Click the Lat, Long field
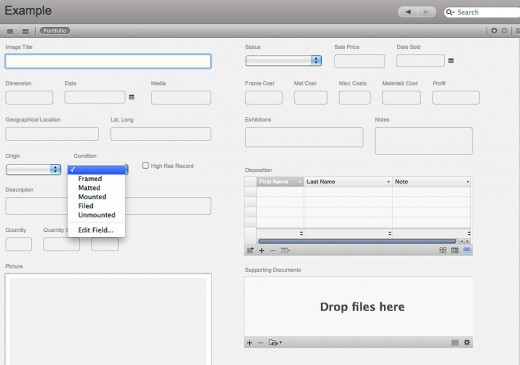 [161, 134]
